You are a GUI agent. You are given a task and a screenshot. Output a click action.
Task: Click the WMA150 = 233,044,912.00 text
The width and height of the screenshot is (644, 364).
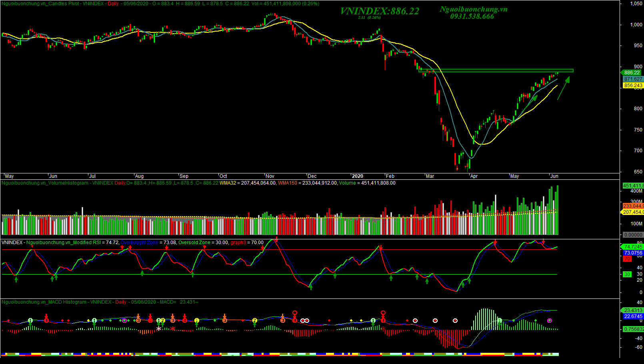(x=307, y=183)
